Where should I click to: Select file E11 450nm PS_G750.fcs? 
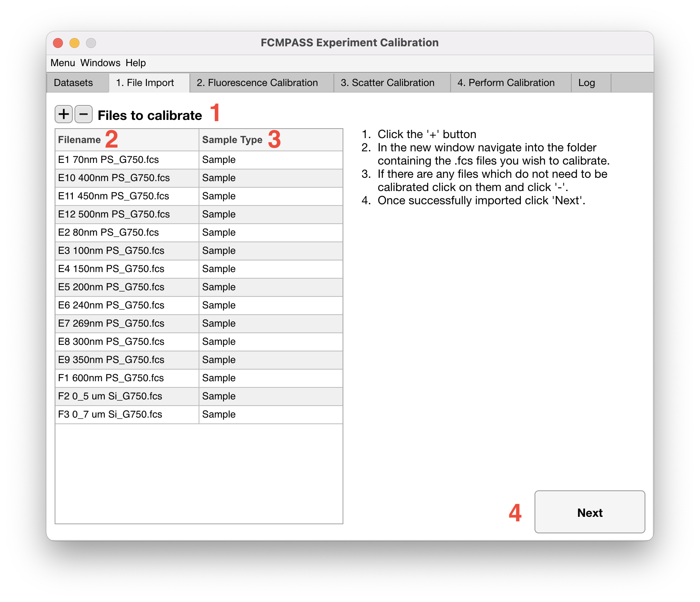127,196
